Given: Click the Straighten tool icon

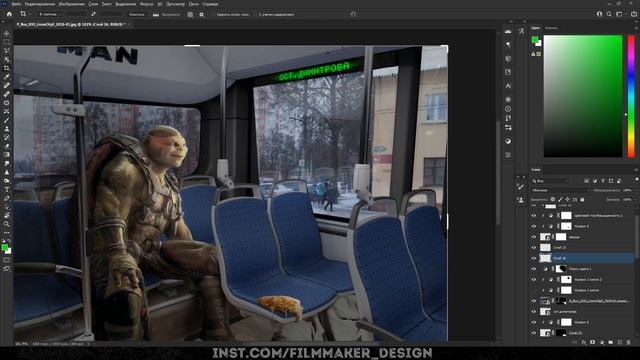Looking at the screenshot, I should coord(156,14).
